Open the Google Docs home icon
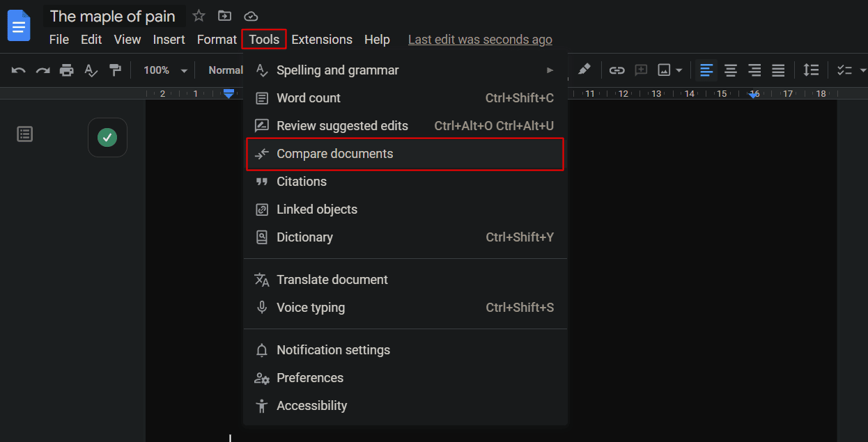 [x=19, y=26]
